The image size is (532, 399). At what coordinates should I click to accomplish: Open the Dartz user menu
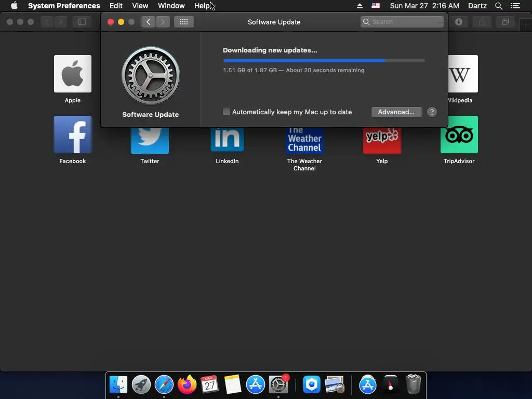477,6
